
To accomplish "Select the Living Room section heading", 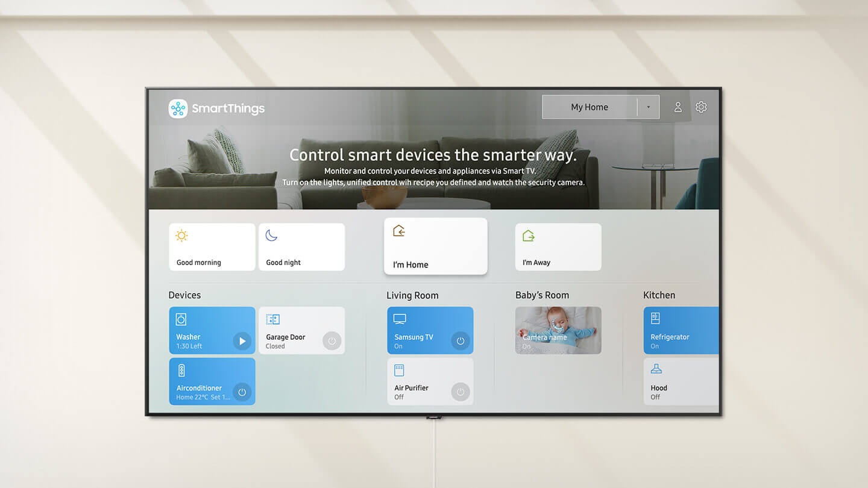I will [412, 296].
